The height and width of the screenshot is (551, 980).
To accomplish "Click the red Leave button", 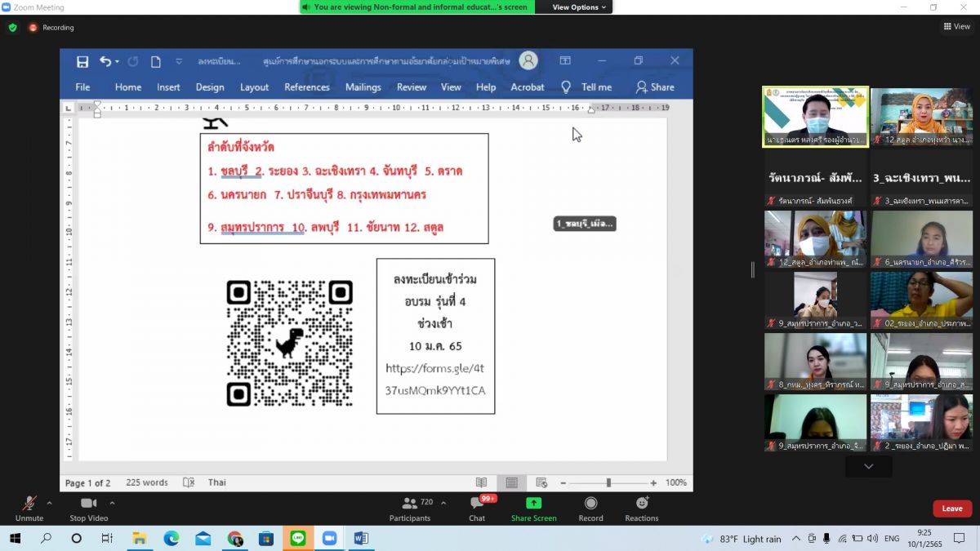I will tap(952, 509).
